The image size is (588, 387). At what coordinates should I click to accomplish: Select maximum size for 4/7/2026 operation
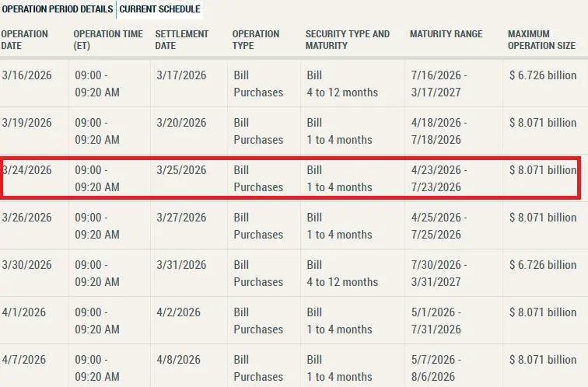pos(542,360)
